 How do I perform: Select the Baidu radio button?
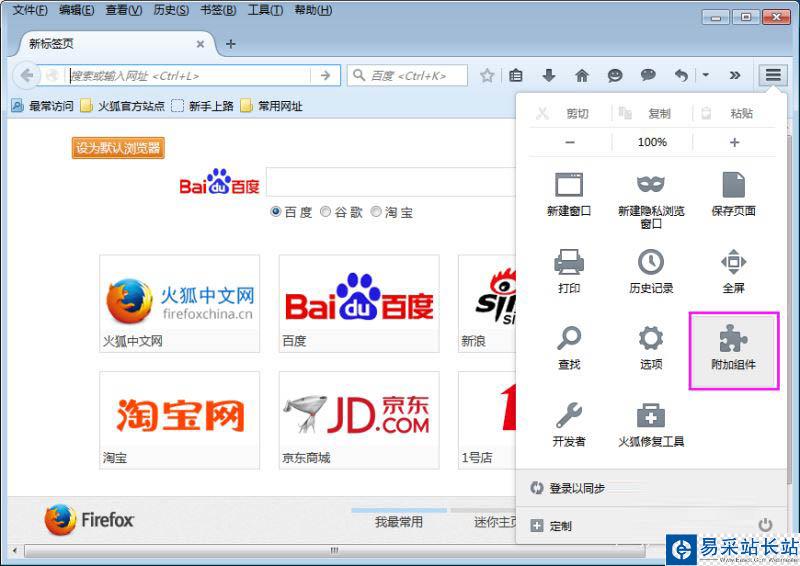tap(276, 211)
